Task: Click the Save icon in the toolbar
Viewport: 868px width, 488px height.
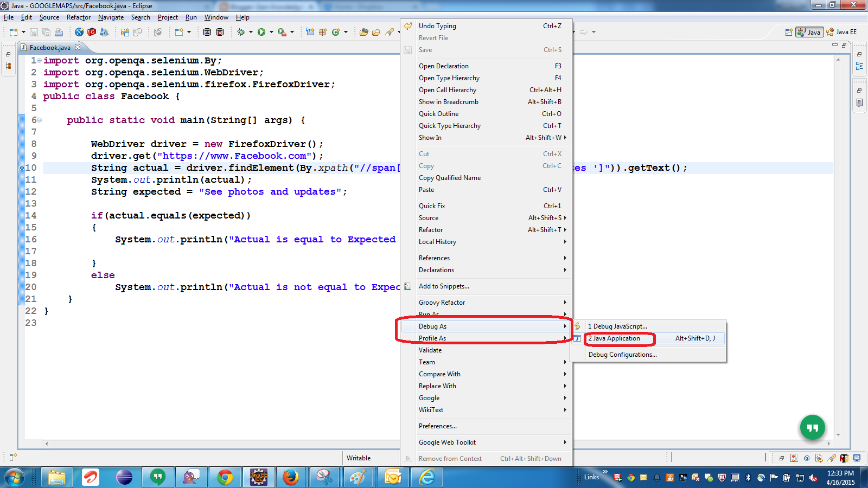Action: click(34, 32)
